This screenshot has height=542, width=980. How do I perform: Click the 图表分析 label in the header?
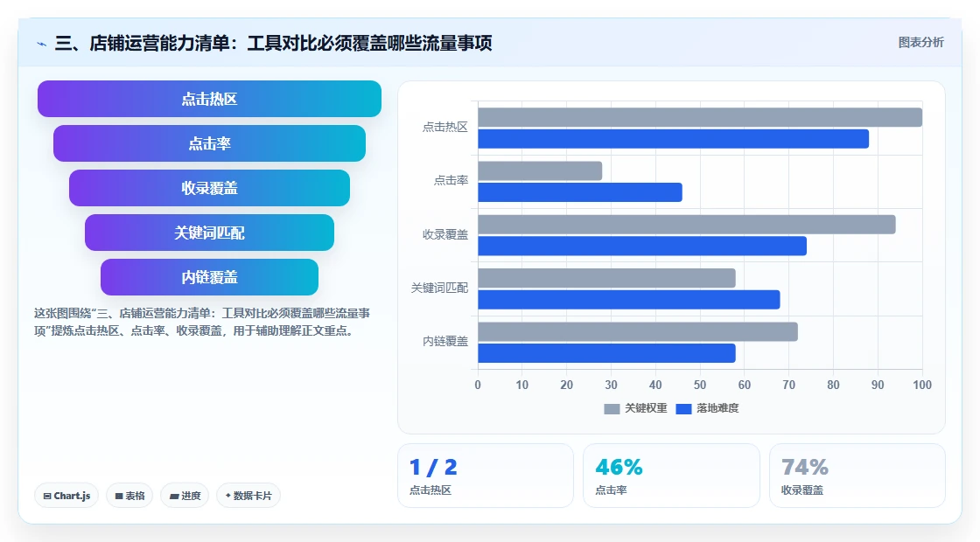(x=920, y=43)
